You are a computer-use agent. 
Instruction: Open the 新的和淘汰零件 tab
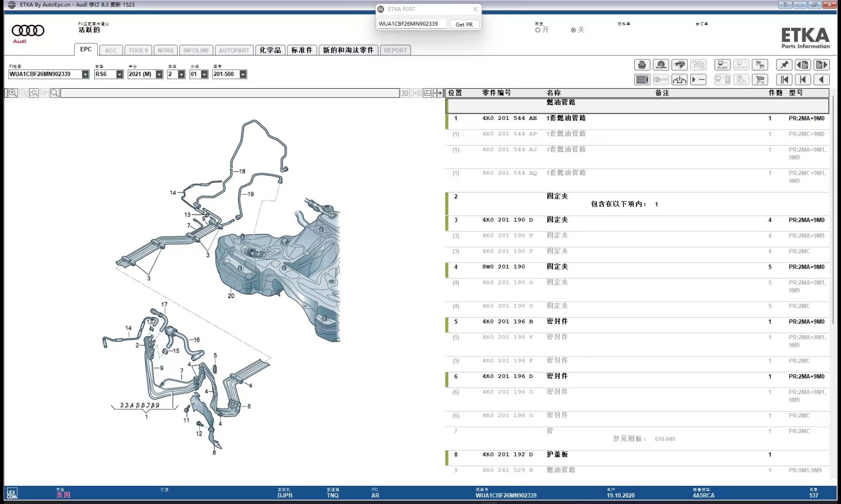tap(348, 50)
